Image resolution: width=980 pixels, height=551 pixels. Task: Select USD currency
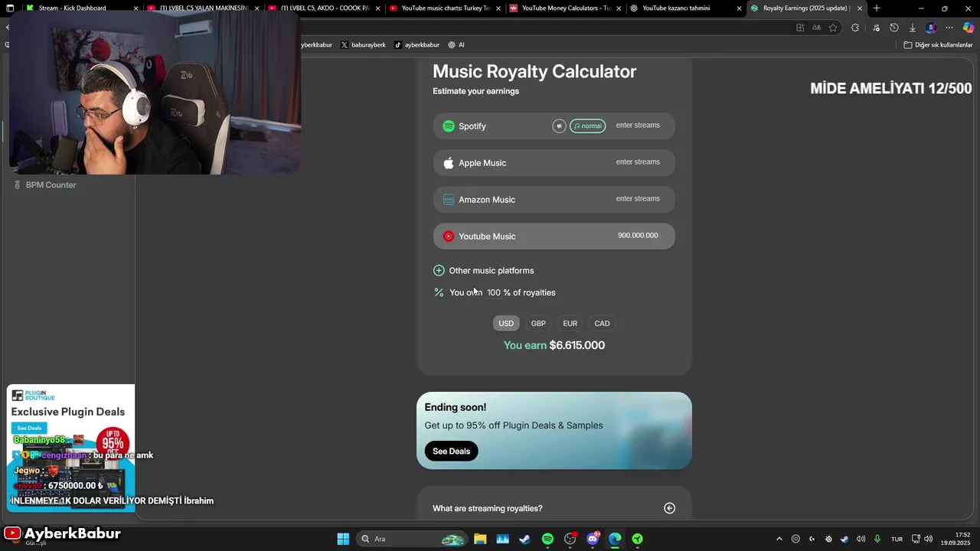pos(506,324)
